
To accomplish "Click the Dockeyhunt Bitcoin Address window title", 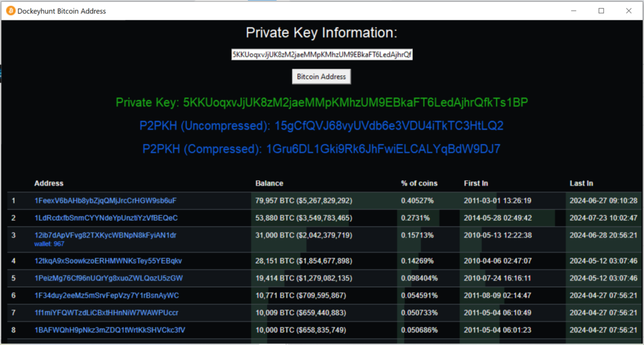I will (x=62, y=11).
